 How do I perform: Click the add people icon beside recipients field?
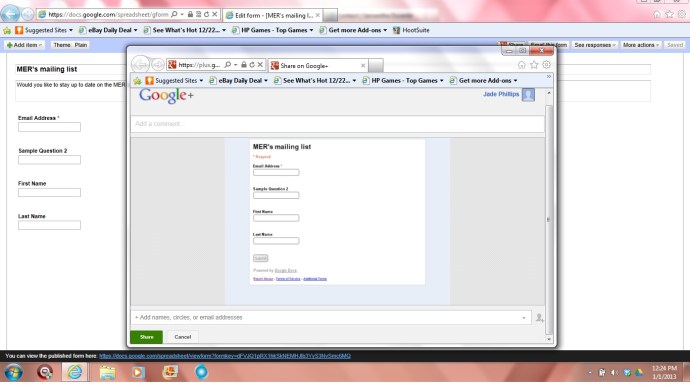pyautogui.click(x=540, y=317)
